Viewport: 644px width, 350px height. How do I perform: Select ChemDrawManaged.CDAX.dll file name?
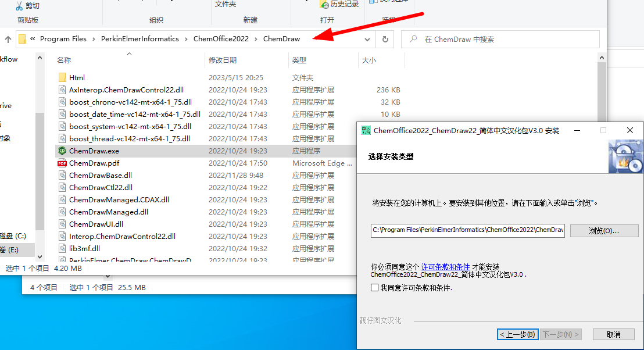(x=119, y=199)
